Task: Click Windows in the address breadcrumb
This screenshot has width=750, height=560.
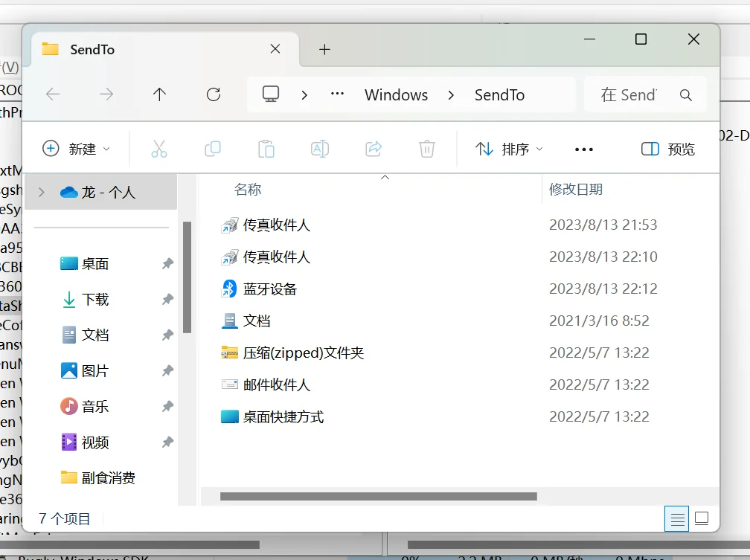Action: click(396, 94)
